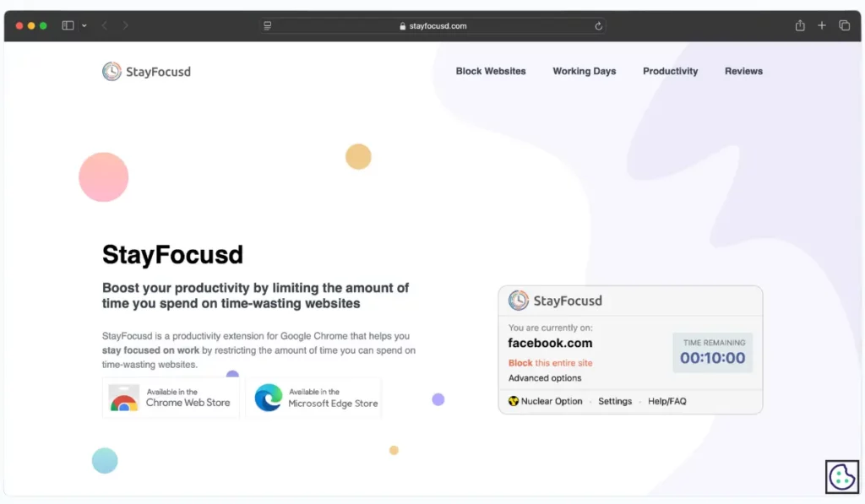The width and height of the screenshot is (865, 504).
Task: Open the Share icon in Safari toolbar
Action: point(800,25)
